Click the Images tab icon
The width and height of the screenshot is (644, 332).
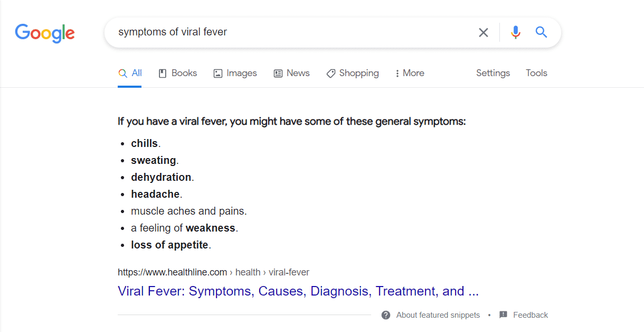tap(217, 73)
